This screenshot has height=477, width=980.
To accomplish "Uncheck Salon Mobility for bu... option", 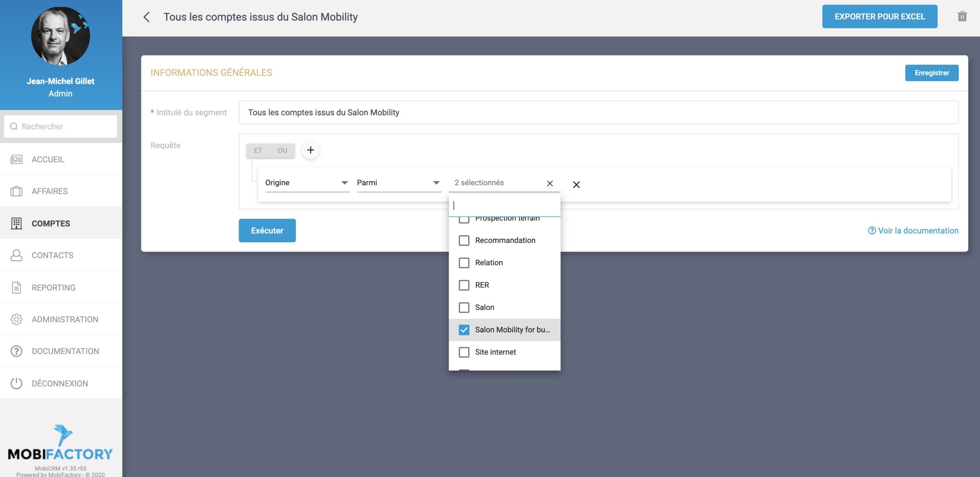I will pos(464,330).
